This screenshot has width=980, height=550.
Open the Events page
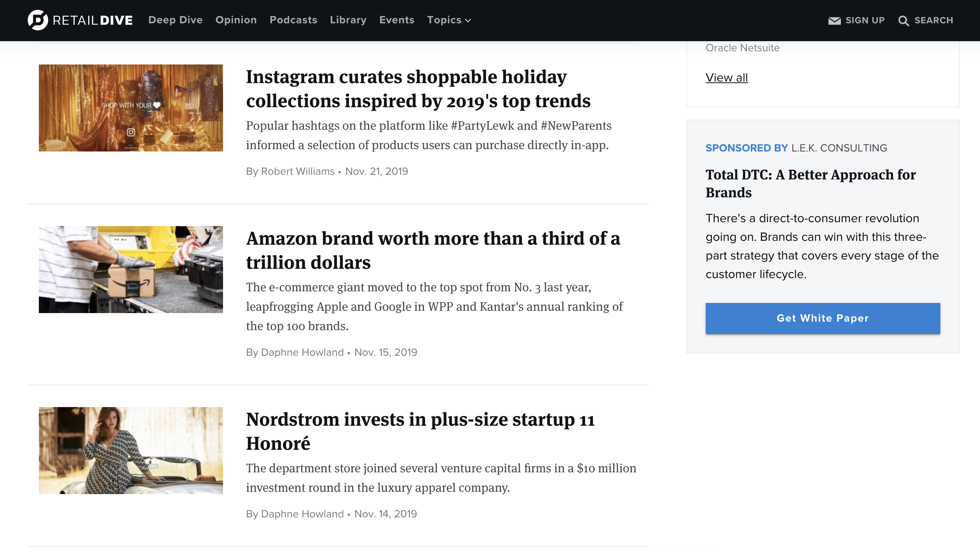(397, 20)
